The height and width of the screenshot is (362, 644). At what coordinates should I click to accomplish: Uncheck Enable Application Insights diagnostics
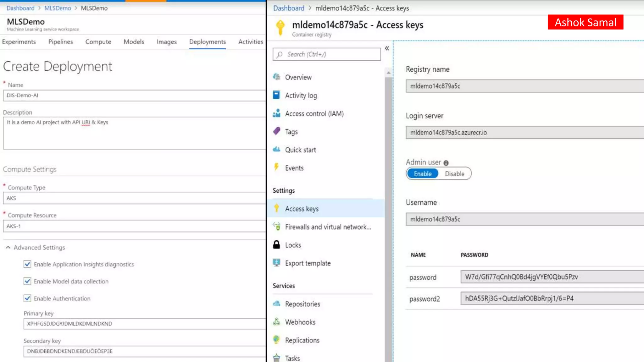pyautogui.click(x=27, y=264)
